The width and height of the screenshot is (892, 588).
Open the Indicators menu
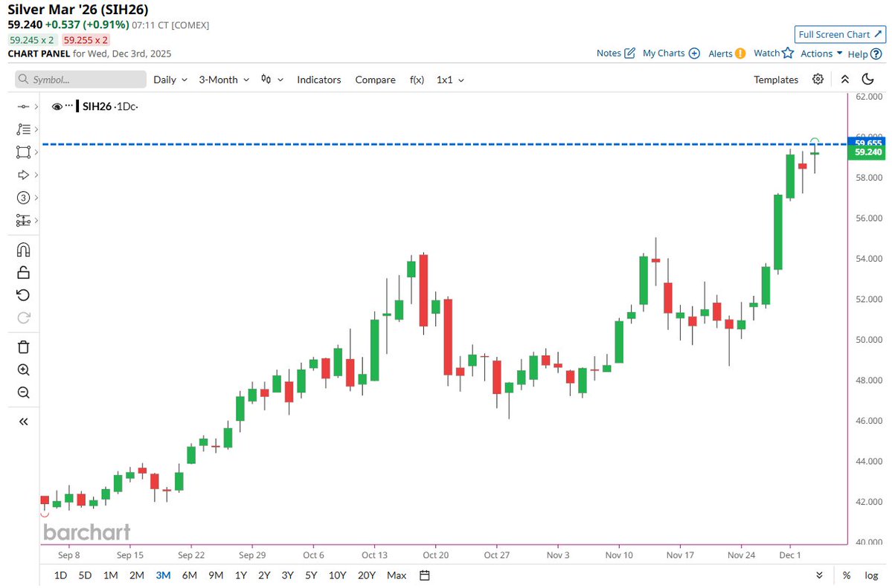tap(318, 79)
